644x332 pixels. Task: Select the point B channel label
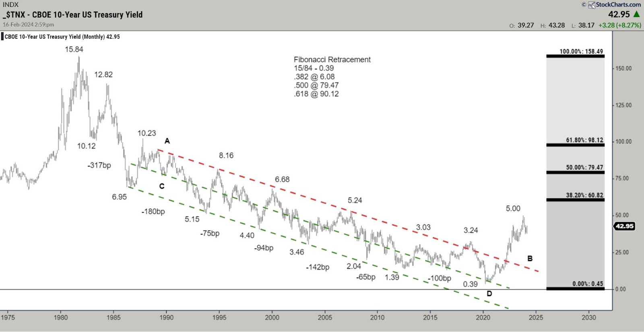coord(530,258)
